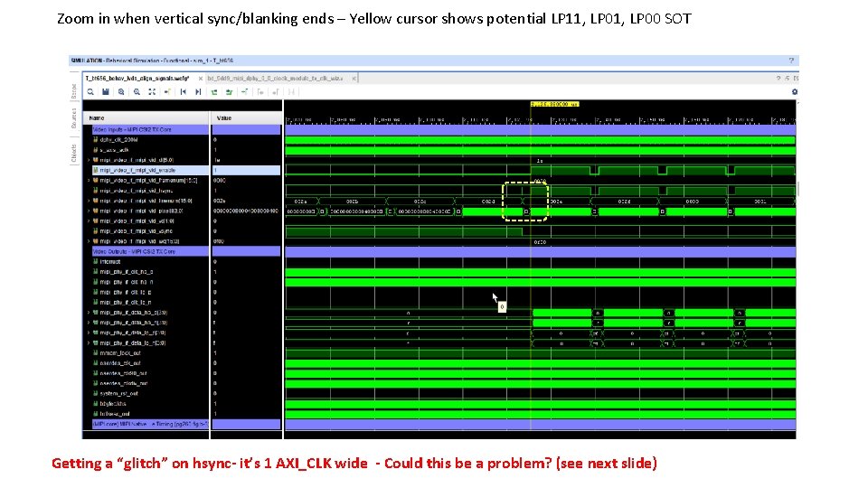
Task: Zoom out of the waveform
Action: click(137, 92)
